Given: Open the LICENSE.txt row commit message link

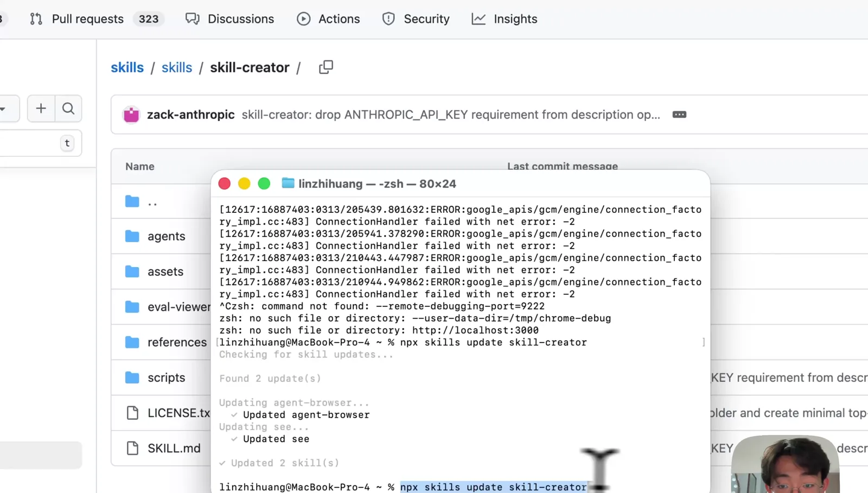Looking at the screenshot, I should [x=789, y=413].
